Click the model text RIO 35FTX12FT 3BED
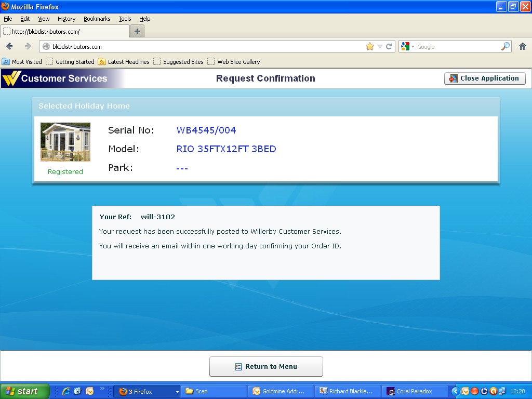The width and height of the screenshot is (532, 399). tap(227, 149)
